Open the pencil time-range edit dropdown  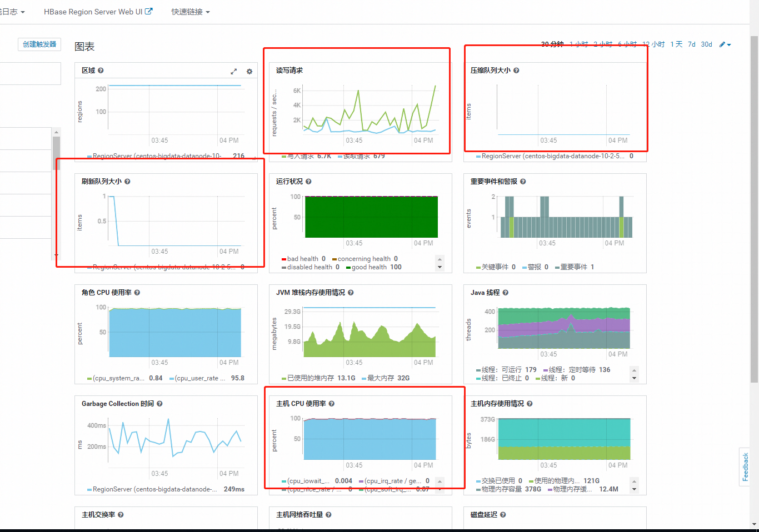(x=725, y=44)
